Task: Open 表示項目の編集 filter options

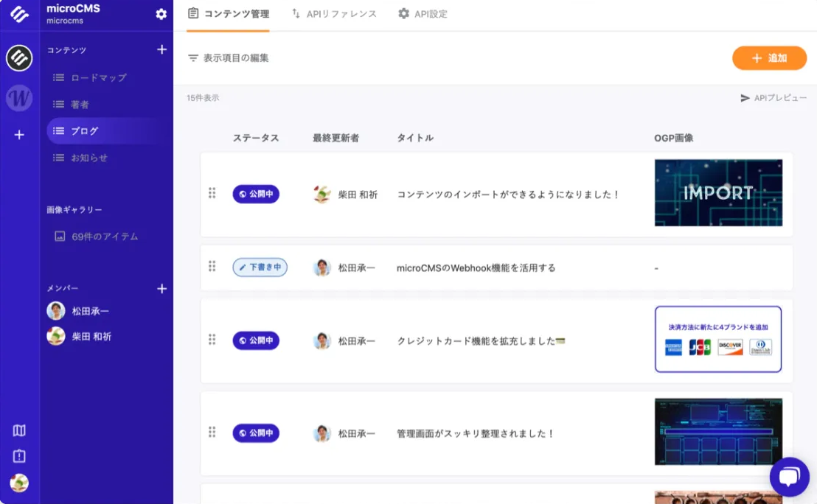Action: (x=229, y=57)
